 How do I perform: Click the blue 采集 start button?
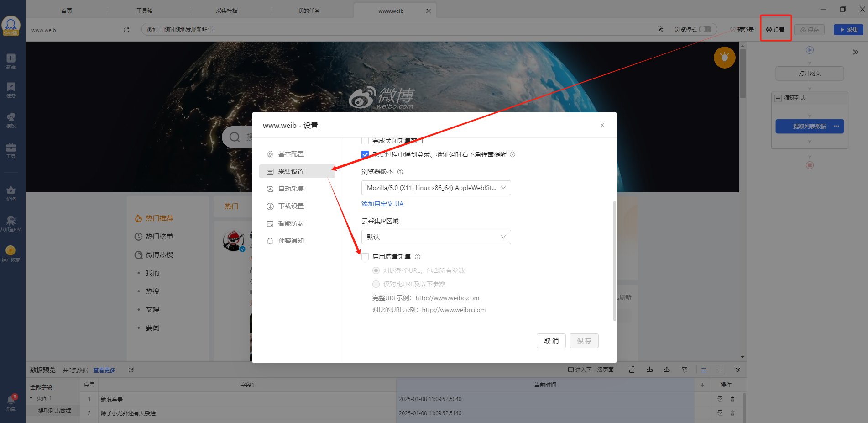(849, 30)
